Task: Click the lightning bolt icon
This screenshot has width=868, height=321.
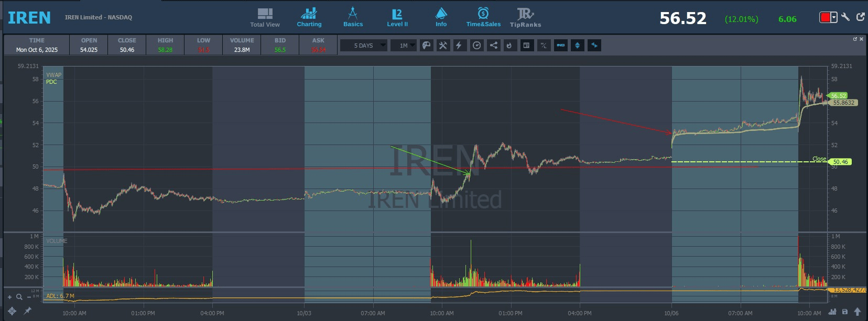Action: 459,46
